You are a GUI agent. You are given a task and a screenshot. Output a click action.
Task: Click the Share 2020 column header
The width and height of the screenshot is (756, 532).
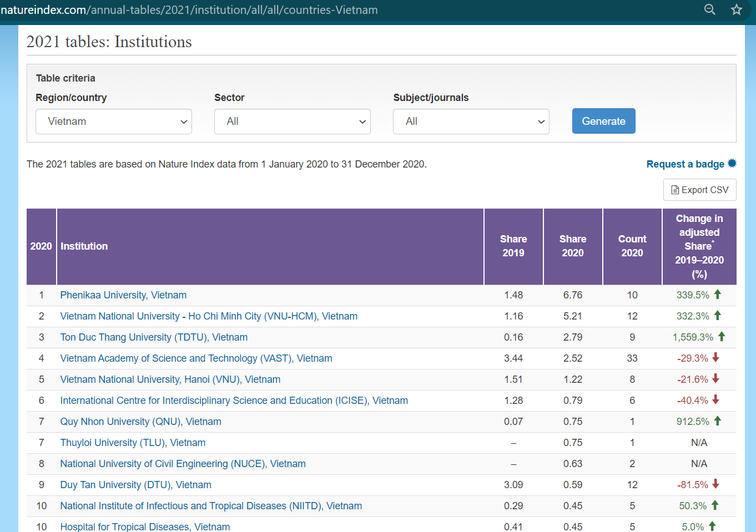point(572,246)
